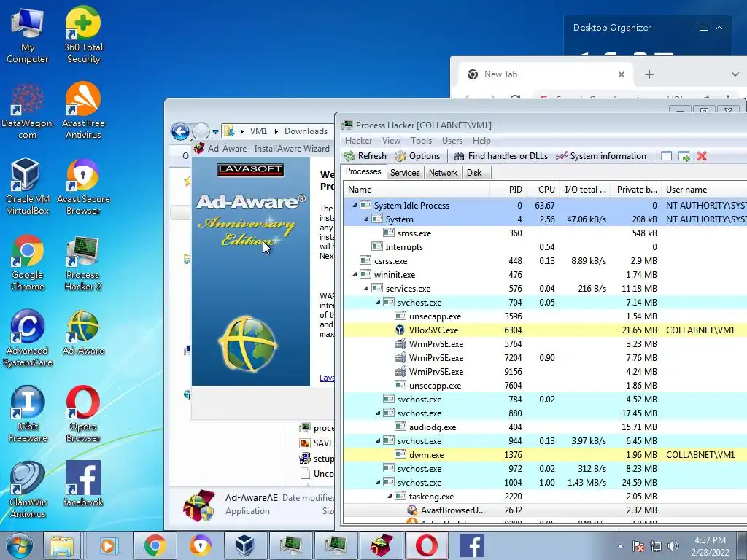This screenshot has width=747, height=560.
Task: Sort processes by the CPU column
Action: click(x=541, y=189)
